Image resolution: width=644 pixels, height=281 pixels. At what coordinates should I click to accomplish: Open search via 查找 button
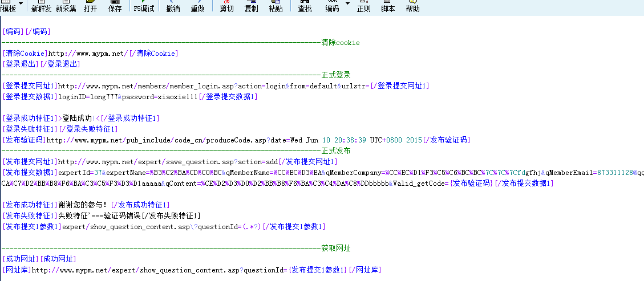pos(305,6)
